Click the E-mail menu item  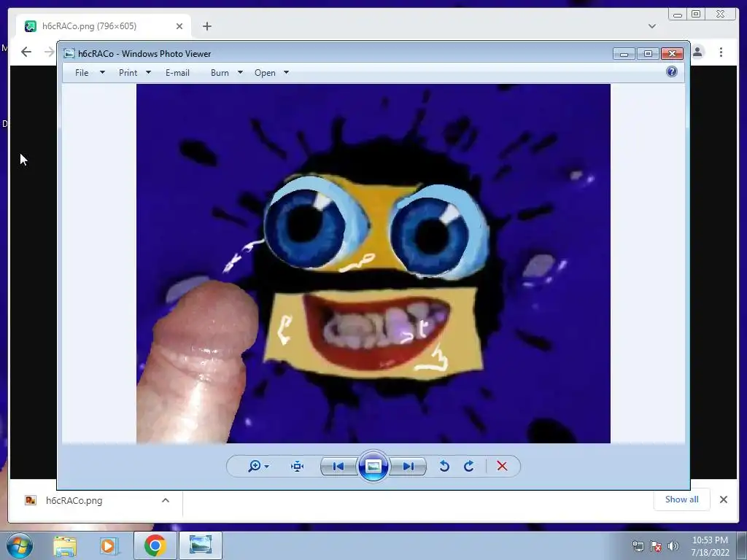tap(177, 73)
